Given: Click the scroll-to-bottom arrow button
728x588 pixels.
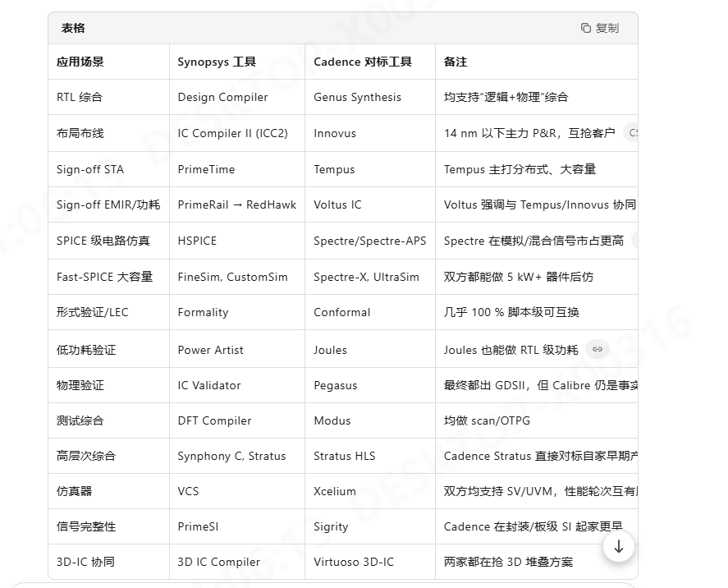Looking at the screenshot, I should pos(618,546).
